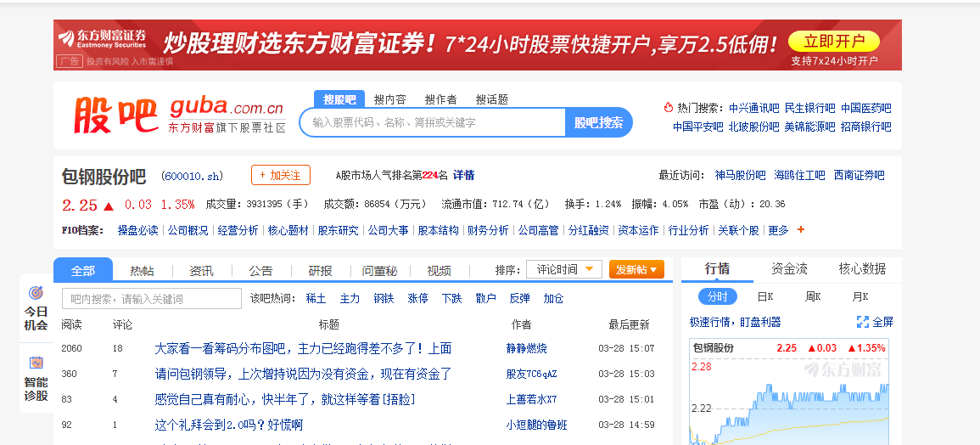Select the 问董秘 tab
980x445 pixels.
click(379, 270)
